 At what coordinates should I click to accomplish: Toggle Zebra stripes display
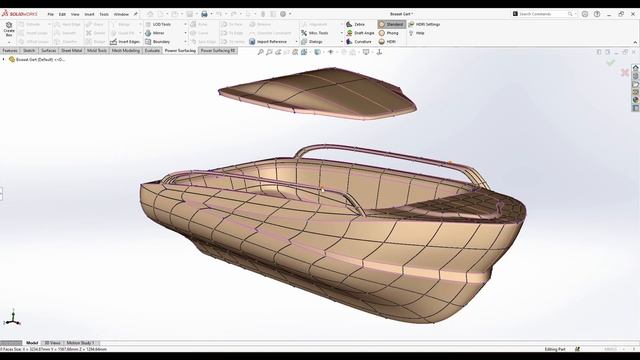click(355, 24)
